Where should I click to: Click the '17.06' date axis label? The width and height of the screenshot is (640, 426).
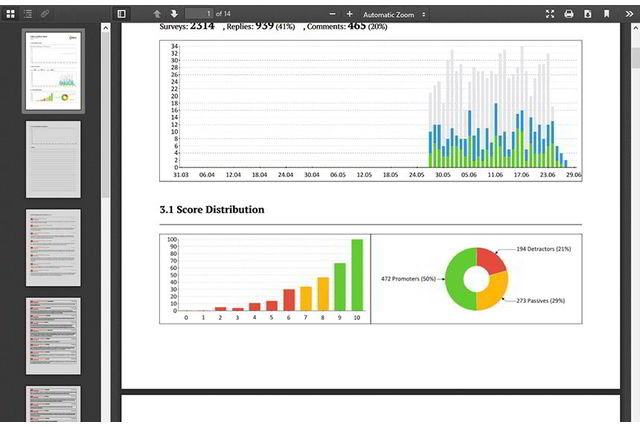point(521,175)
